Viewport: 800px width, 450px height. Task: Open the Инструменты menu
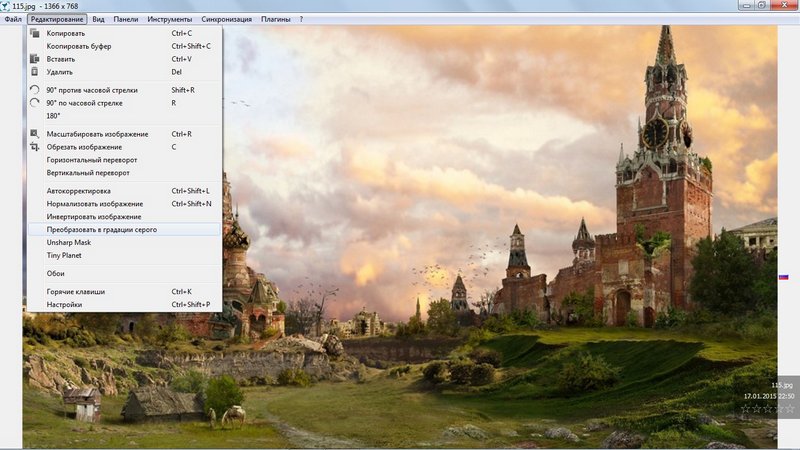[169, 19]
